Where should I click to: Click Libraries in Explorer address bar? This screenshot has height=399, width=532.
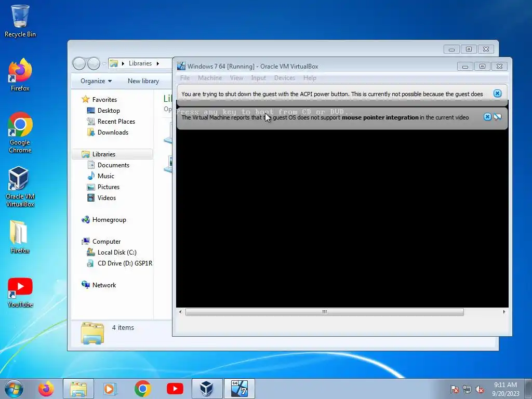click(x=140, y=63)
